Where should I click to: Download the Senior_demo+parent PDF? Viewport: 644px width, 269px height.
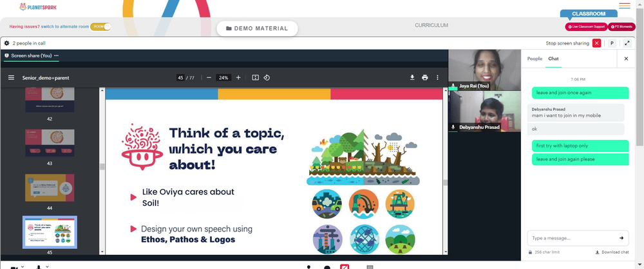coord(412,78)
